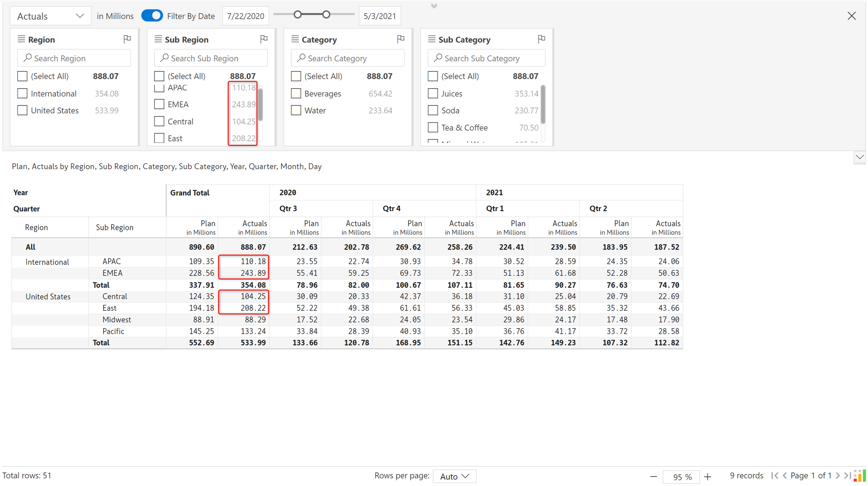Click the zoom in plus icon
868x486 pixels.
tap(708, 477)
